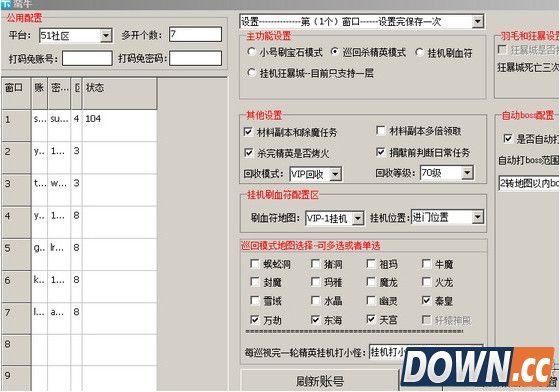This screenshot has height=392, width=560.
Task: Click the 密... column header
Action: tap(59, 94)
